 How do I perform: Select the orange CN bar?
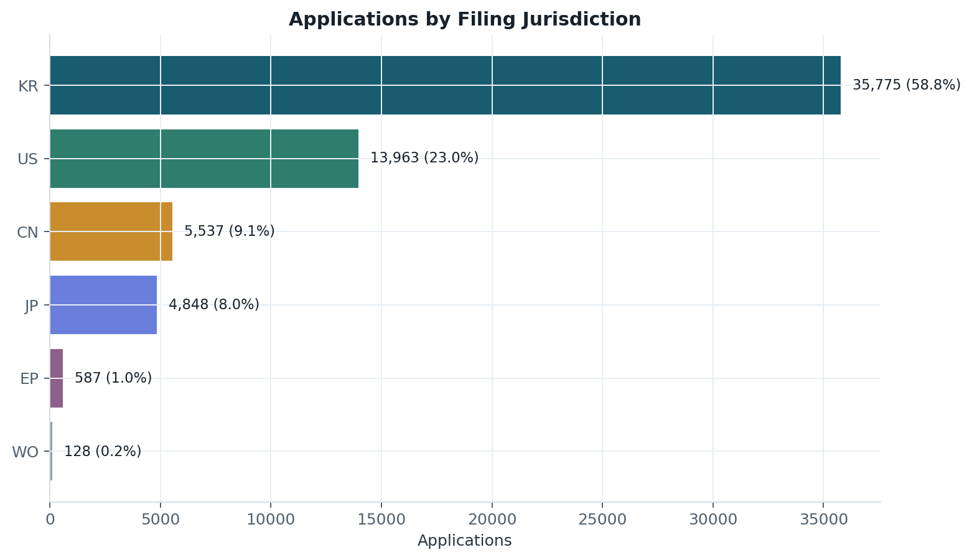click(111, 231)
